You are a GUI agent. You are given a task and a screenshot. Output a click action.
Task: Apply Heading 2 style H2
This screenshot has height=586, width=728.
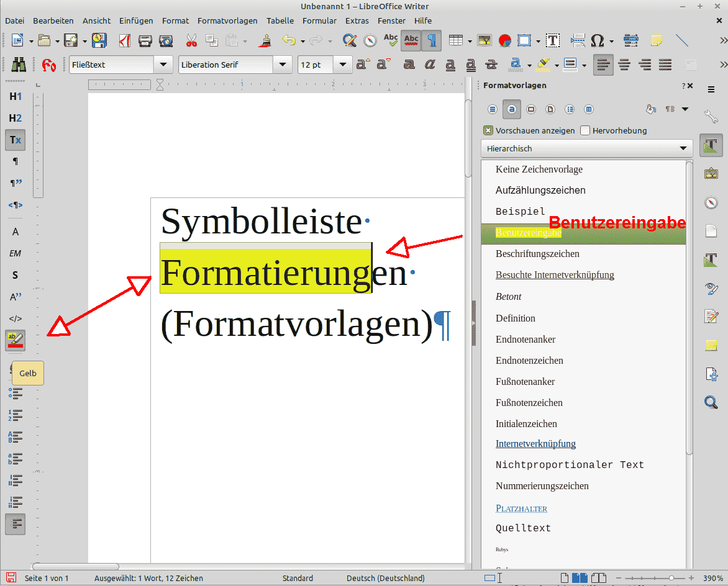[16, 118]
